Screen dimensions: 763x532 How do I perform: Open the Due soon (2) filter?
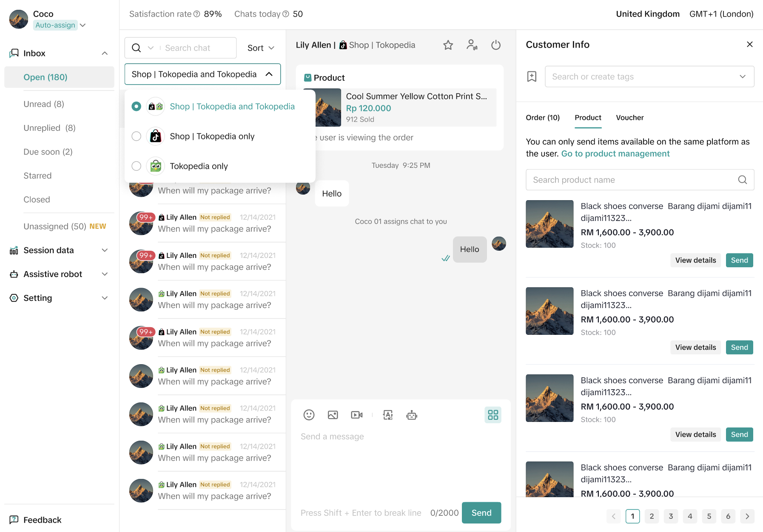tap(48, 152)
